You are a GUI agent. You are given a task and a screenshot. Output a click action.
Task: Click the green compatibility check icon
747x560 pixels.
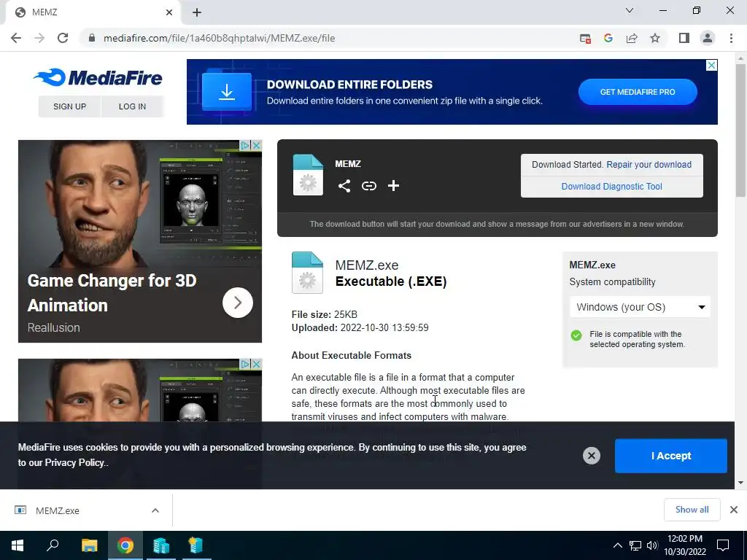tap(576, 335)
